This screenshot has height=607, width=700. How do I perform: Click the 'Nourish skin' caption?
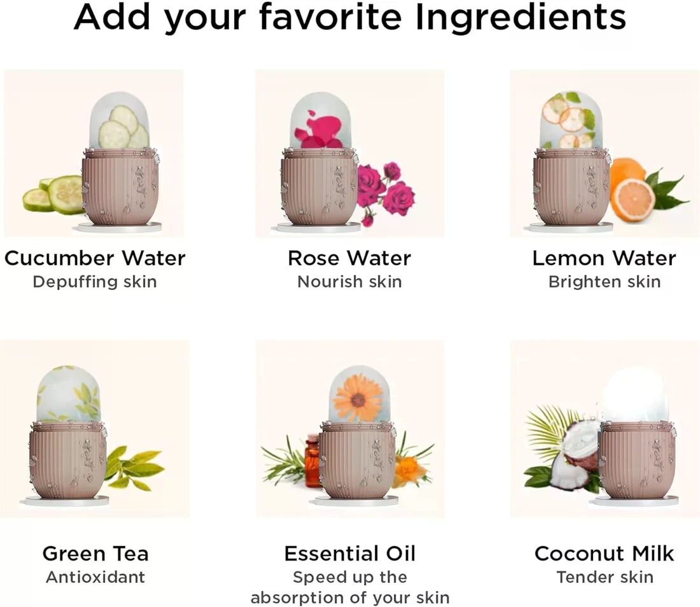coord(349,282)
